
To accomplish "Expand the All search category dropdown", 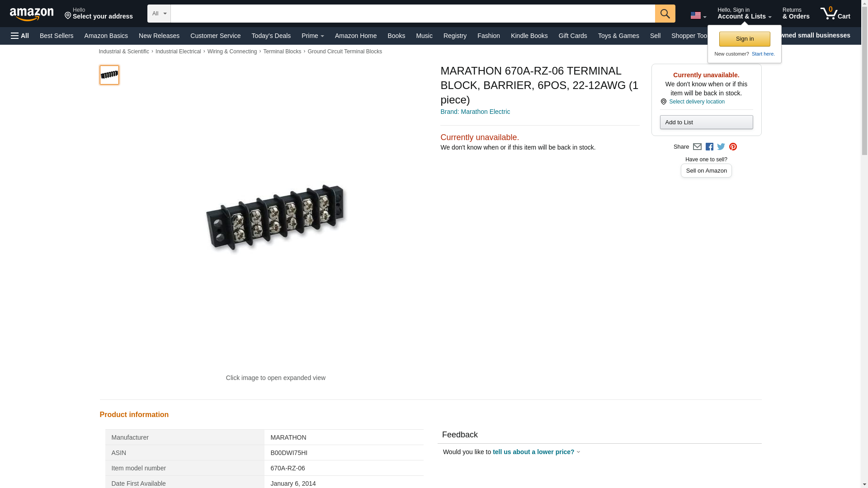I will point(159,14).
